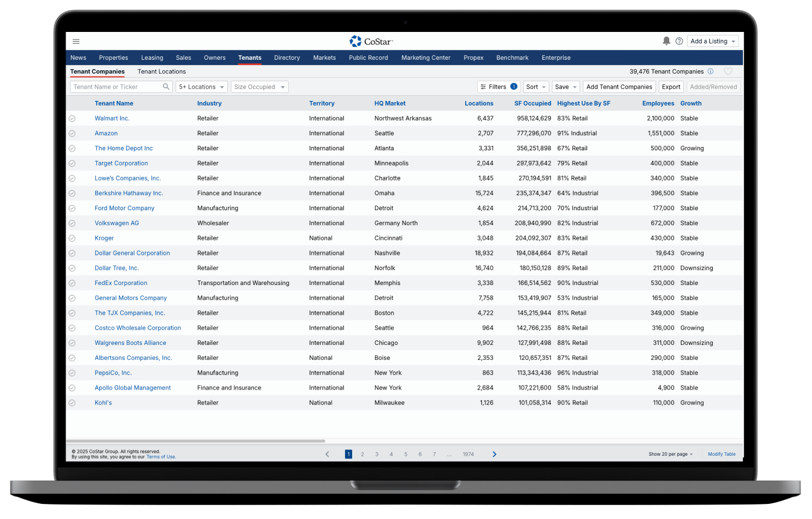Check the Ford Motor Company row
The height and width of the screenshot is (519, 812).
click(x=72, y=208)
